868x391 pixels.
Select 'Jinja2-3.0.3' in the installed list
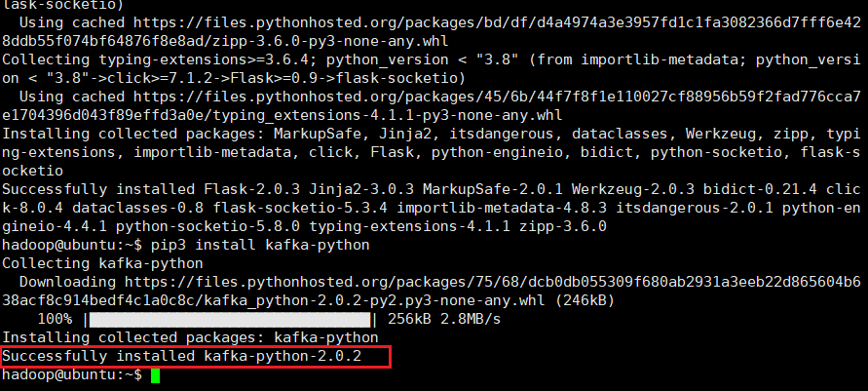coord(360,189)
